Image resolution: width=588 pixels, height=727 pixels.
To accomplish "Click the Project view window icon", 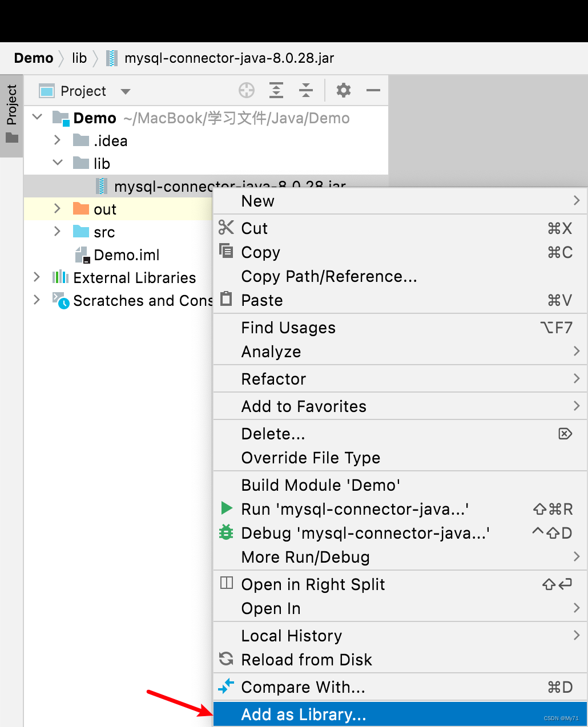I will 47,91.
